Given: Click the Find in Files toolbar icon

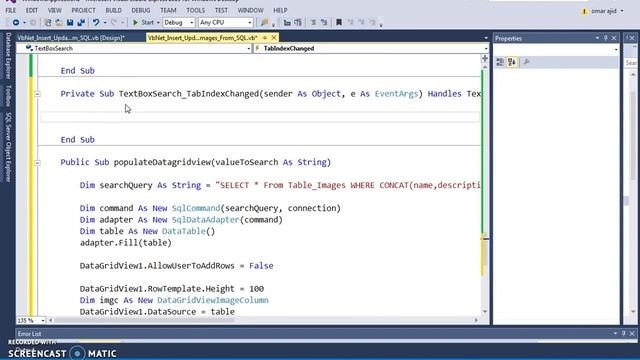Looking at the screenshot, I should (264, 22).
